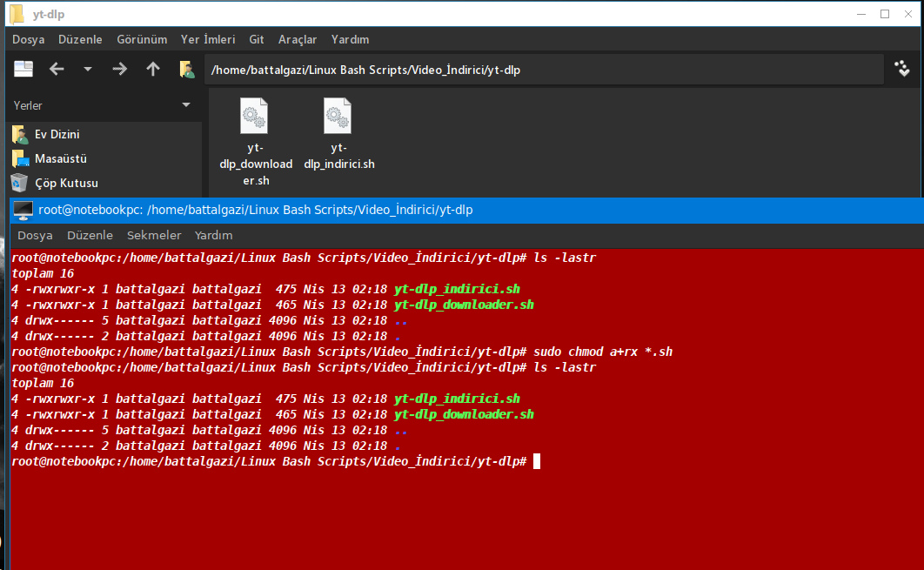
Task: Open the Yer İmleri menu
Action: click(208, 39)
